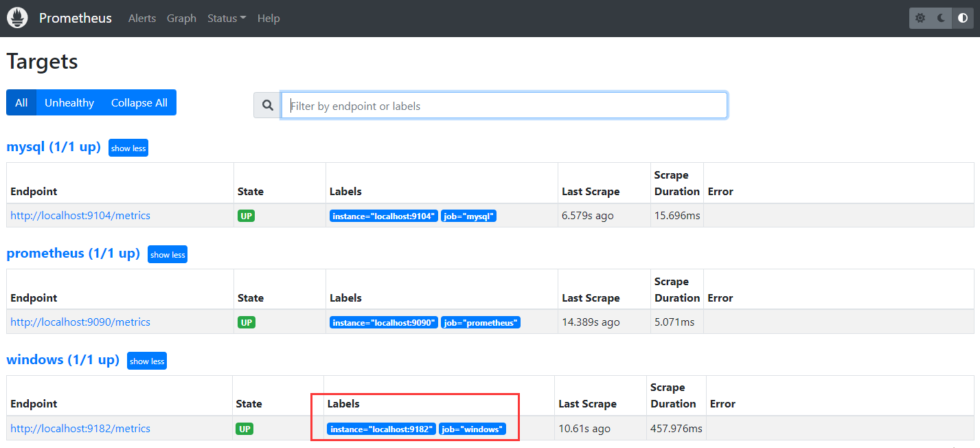Click the Last Scrape header in prometheus table
980x448 pixels.
click(x=591, y=298)
